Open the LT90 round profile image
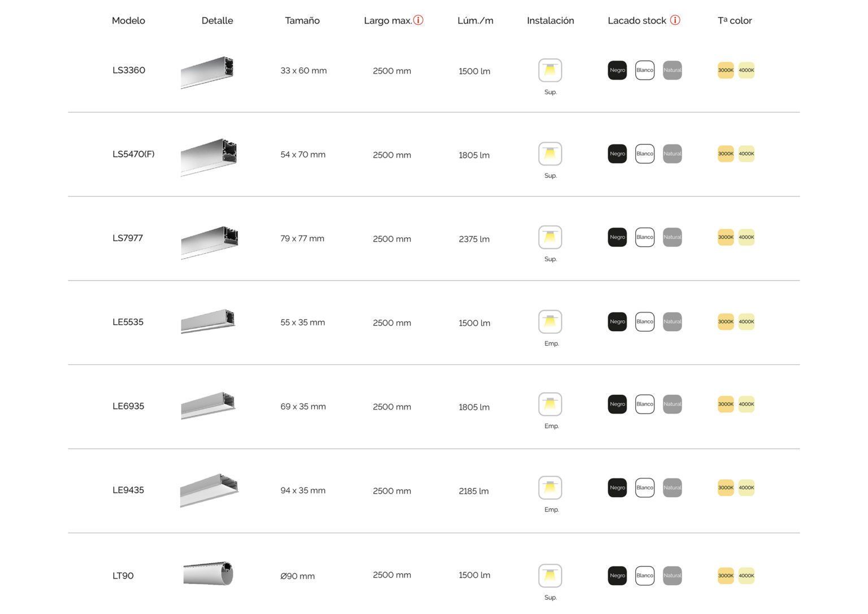This screenshot has width=868, height=614. [x=208, y=574]
